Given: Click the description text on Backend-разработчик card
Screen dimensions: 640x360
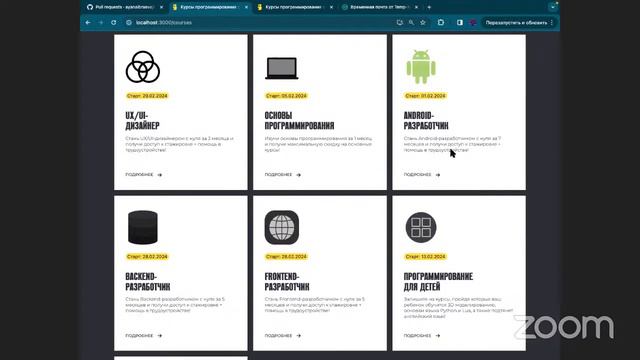Looking at the screenshot, I should (x=175, y=305).
